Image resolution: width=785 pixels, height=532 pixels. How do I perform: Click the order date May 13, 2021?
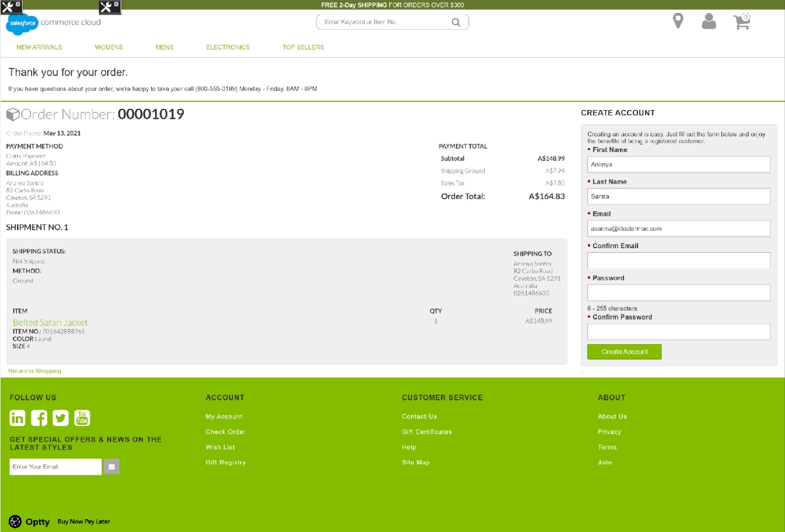(62, 133)
